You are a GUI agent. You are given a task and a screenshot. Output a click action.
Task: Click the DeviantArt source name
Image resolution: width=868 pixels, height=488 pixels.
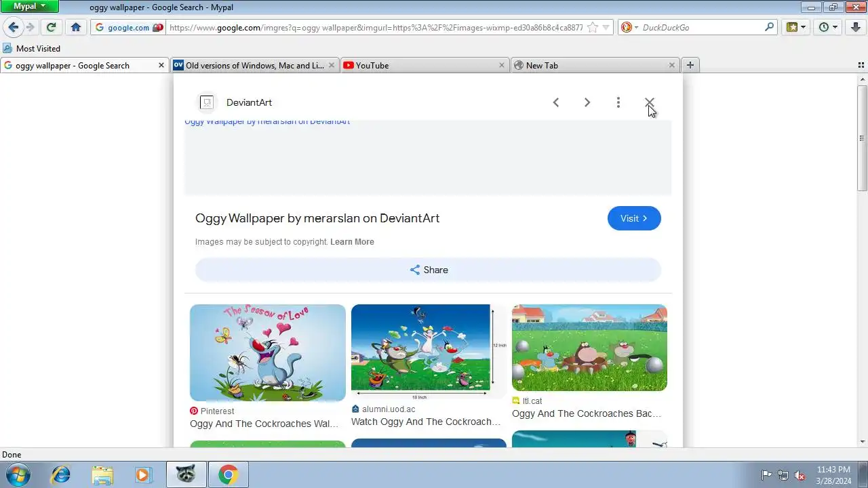pyautogui.click(x=249, y=102)
